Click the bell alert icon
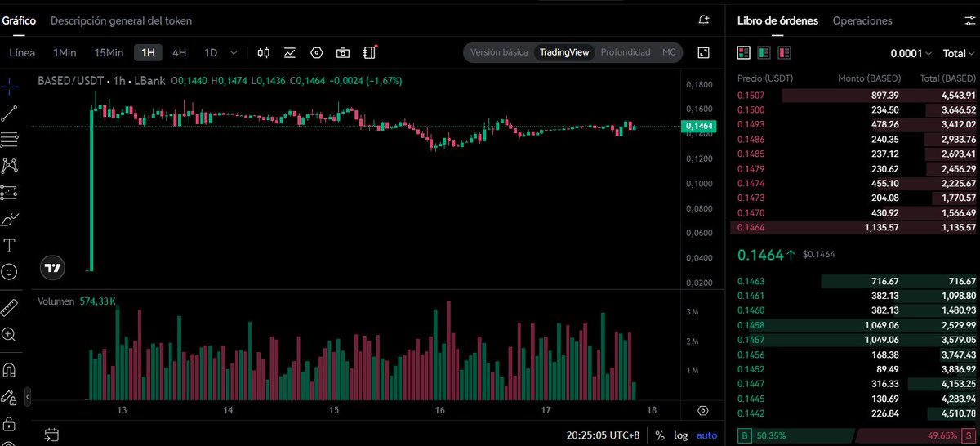980x446 pixels. pyautogui.click(x=704, y=20)
